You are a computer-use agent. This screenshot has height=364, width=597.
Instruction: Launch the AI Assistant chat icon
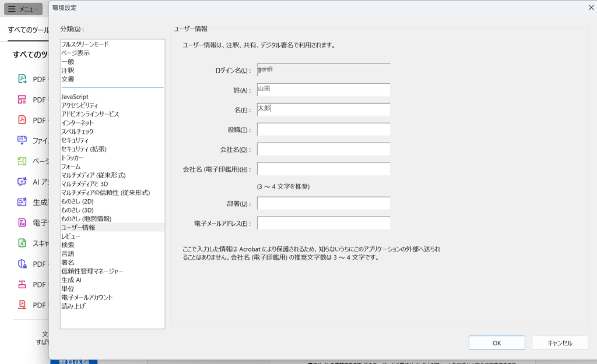[x=22, y=182]
